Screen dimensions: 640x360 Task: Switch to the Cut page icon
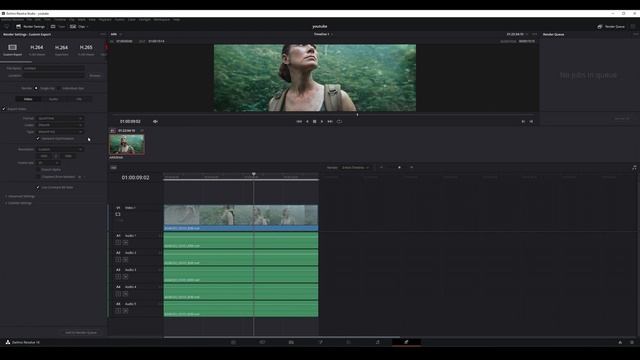click(262, 342)
